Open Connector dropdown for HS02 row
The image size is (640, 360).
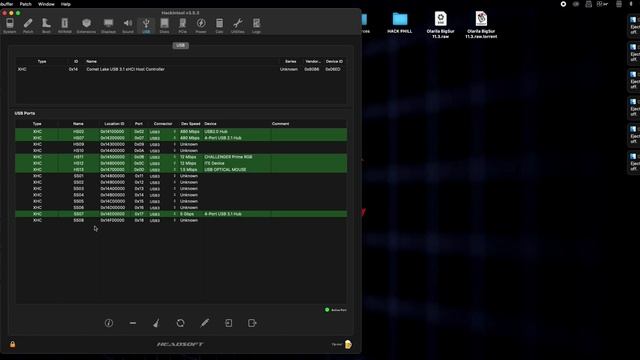point(163,132)
